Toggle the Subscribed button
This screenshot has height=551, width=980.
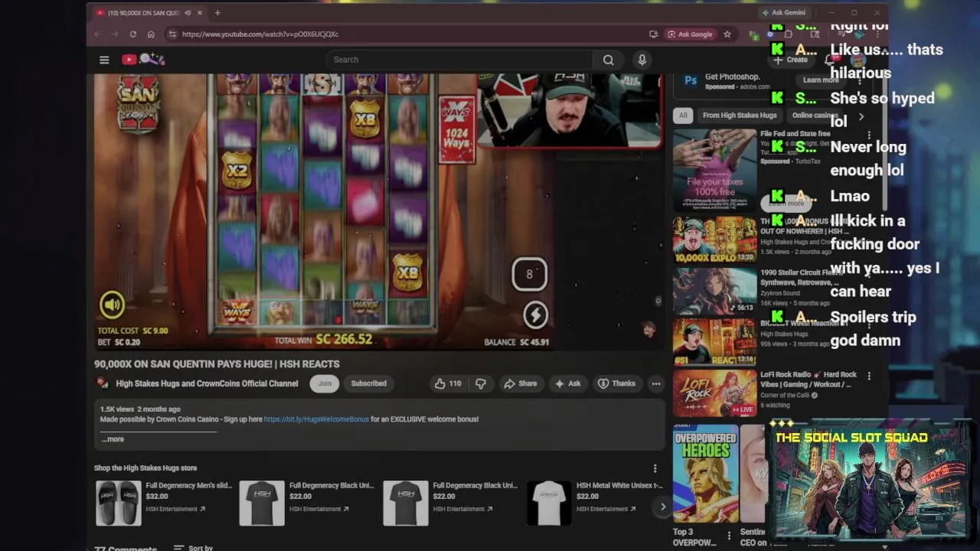pyautogui.click(x=368, y=383)
